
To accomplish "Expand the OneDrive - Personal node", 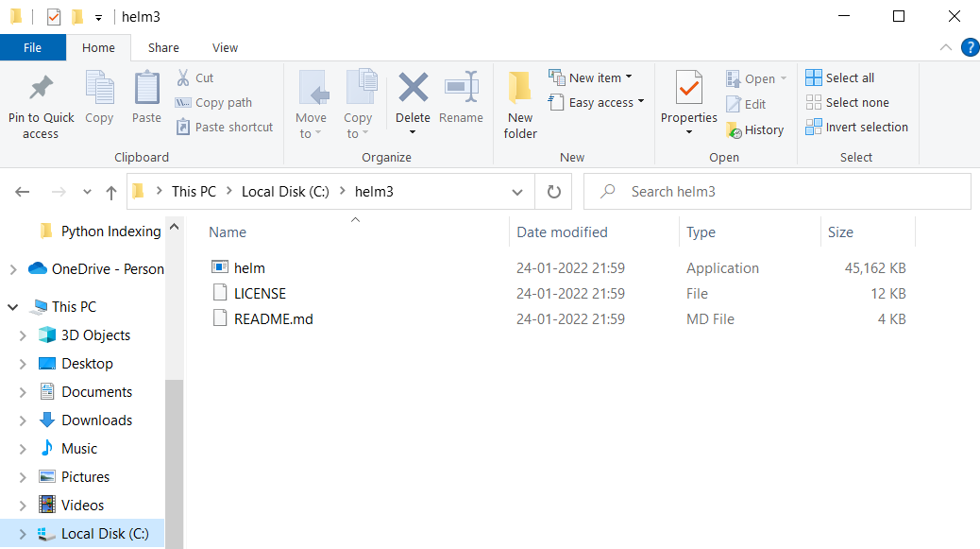I will [13, 269].
